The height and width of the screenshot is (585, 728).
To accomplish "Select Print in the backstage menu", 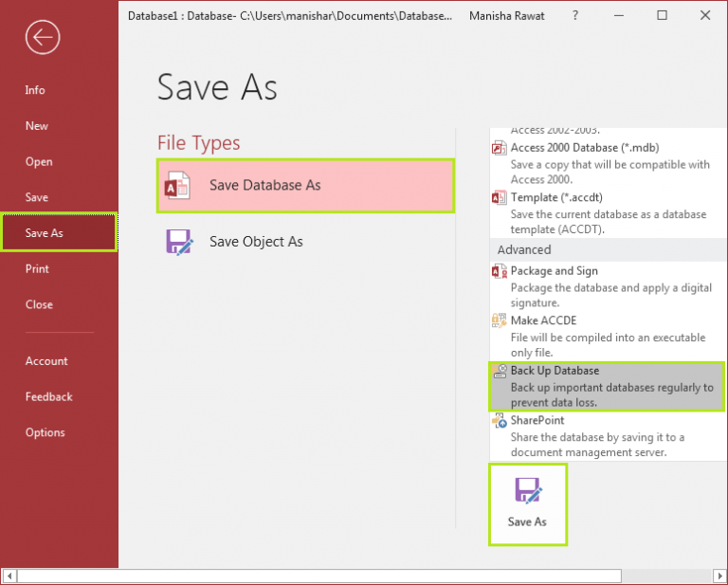I will tap(37, 269).
